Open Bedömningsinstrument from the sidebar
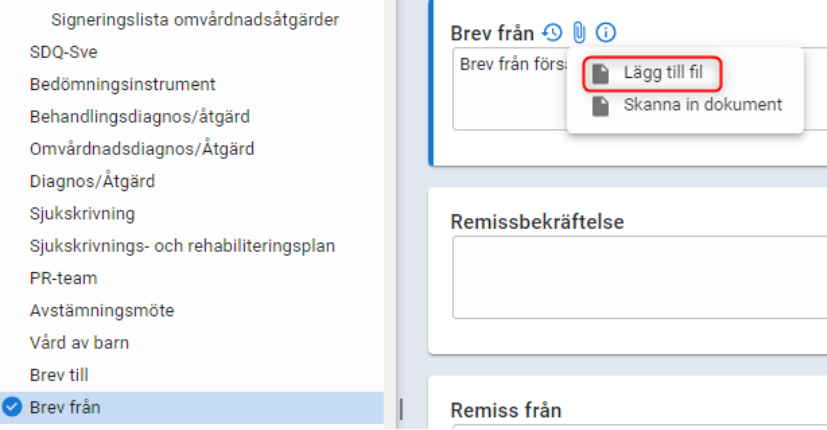Image resolution: width=827 pixels, height=430 pixels. coord(122,84)
